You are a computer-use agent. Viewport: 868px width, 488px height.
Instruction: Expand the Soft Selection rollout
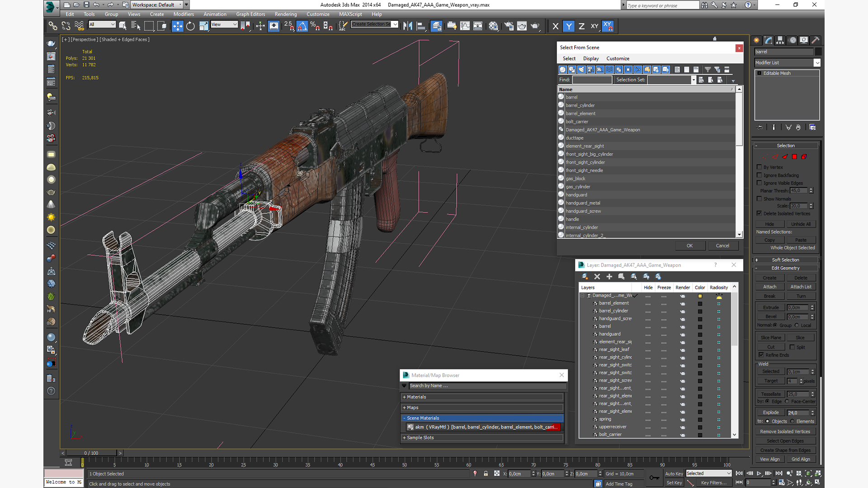click(x=785, y=260)
